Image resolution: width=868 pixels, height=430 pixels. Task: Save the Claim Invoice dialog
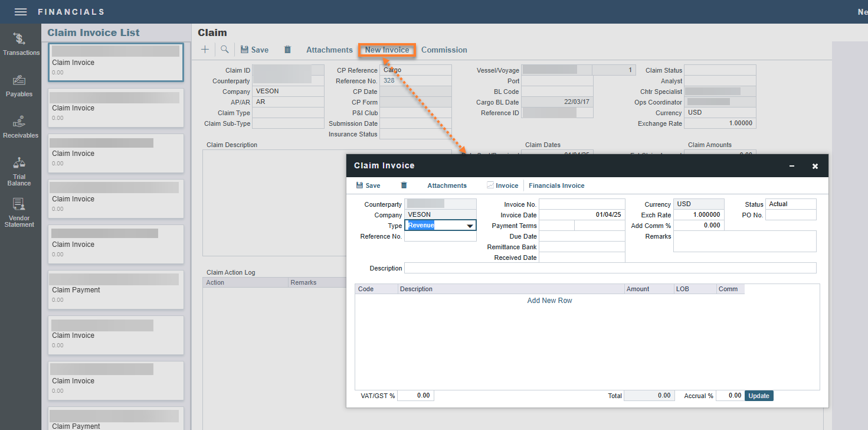368,185
